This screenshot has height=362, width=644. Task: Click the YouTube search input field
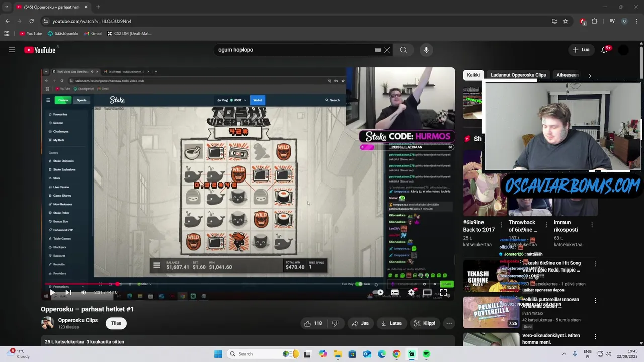(297, 50)
